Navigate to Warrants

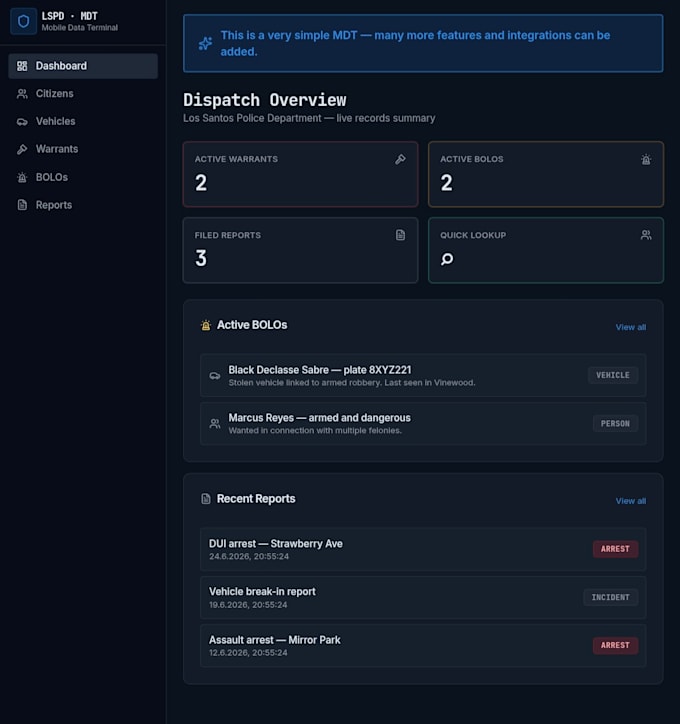(83, 149)
